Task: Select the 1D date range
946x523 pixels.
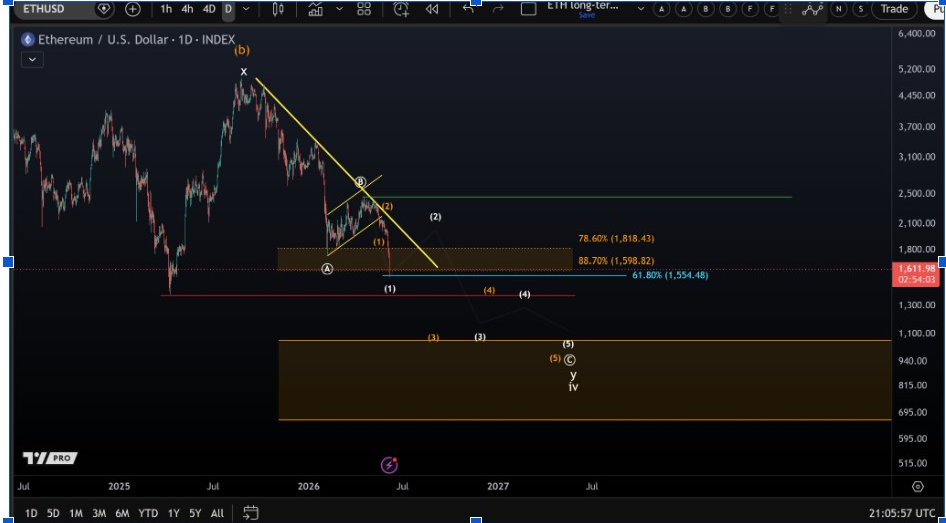Action: point(31,513)
